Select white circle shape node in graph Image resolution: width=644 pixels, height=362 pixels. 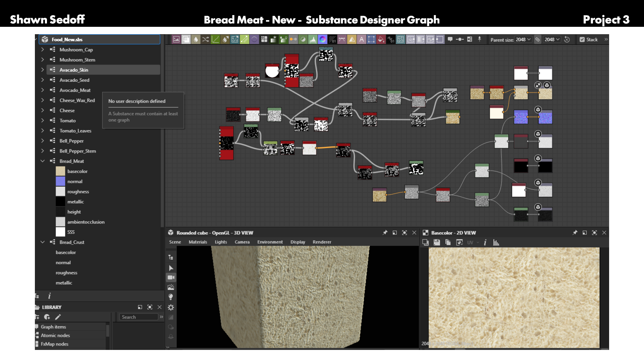(272, 71)
